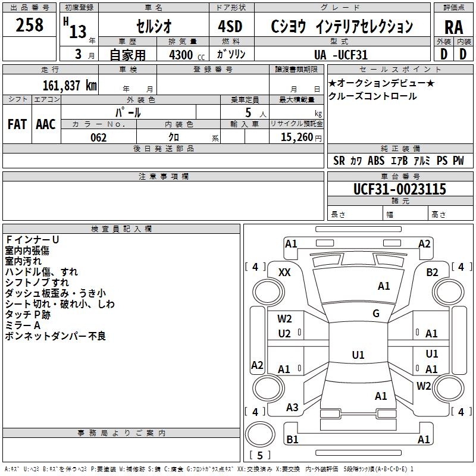476x476 pixels.
Task: Select the クルーズコントロール sales point text
Action: (372, 96)
